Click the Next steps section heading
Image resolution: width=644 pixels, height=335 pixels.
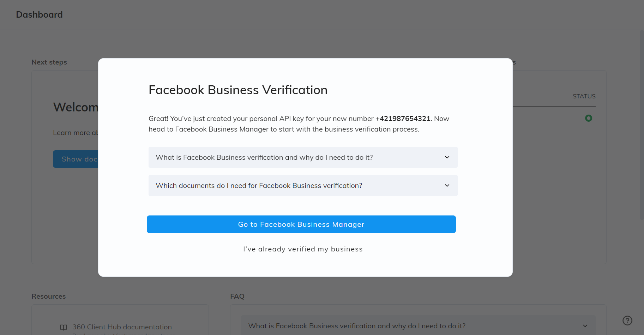[x=49, y=62]
